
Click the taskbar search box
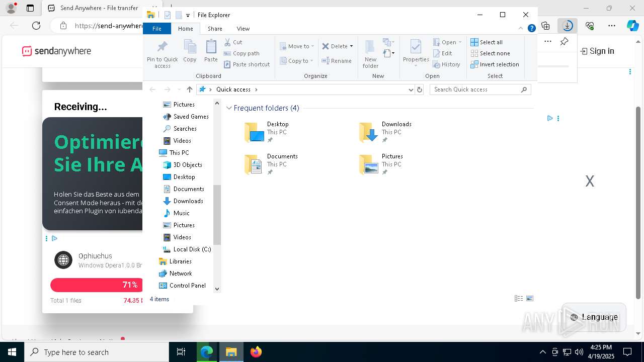click(97, 352)
